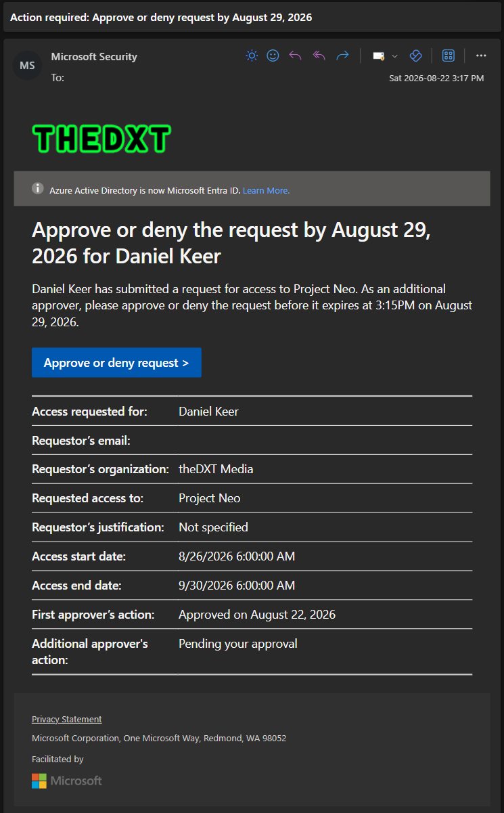Expand the dropdown arrow beside envelope icon
Viewport: 504px width, 813px height.
coord(394,56)
